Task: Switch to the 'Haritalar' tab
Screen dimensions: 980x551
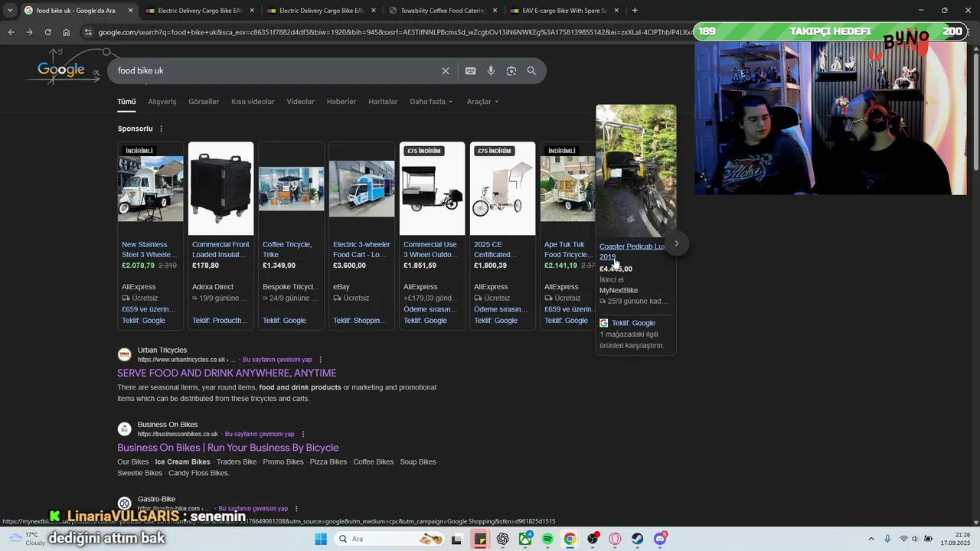Action: [383, 102]
